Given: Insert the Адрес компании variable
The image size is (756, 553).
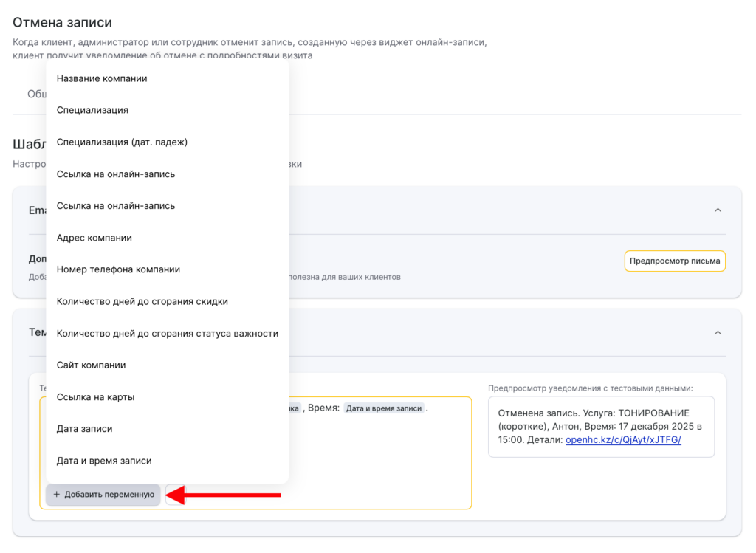Looking at the screenshot, I should 94,238.
